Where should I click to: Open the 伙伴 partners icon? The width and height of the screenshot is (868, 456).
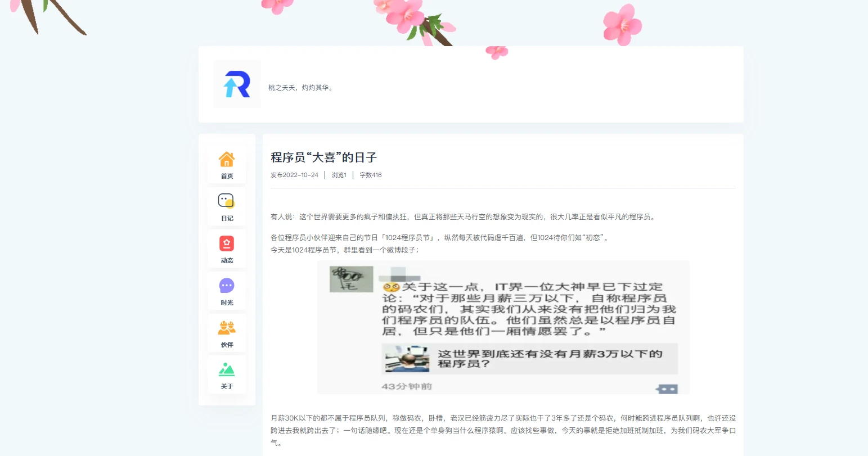pos(227,328)
